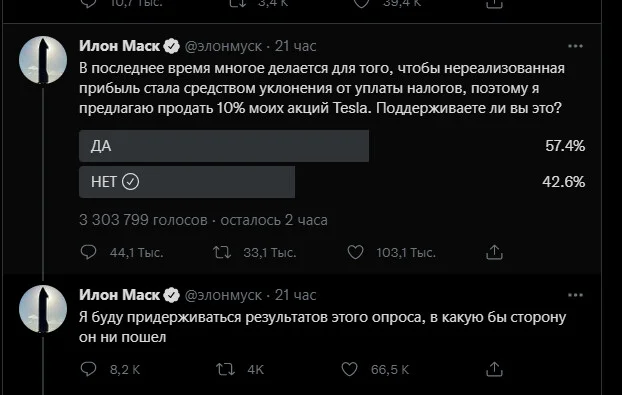Like the tweet with 66,5 K likes
This screenshot has height=395, width=622.
(349, 369)
